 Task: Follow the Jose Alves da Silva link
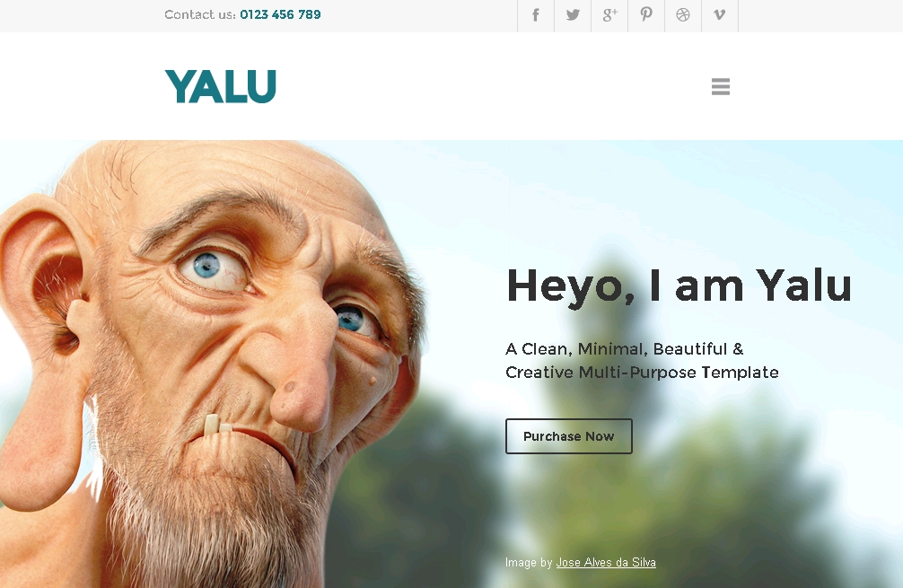click(606, 562)
